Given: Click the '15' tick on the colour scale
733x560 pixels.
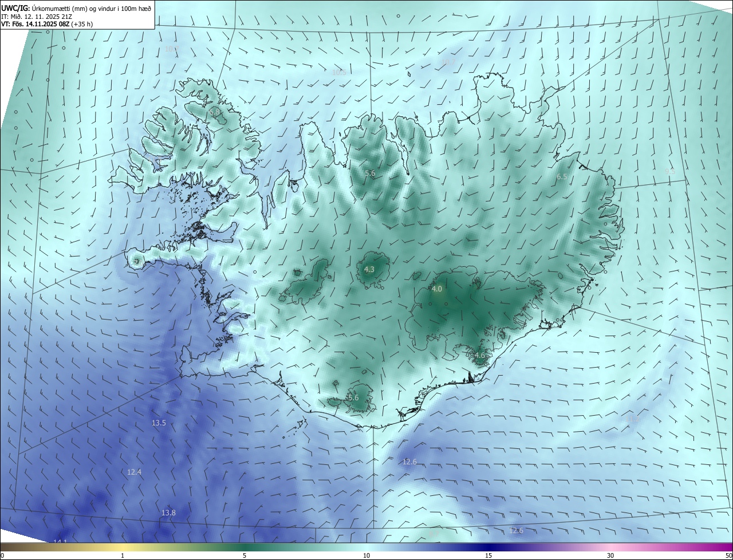Looking at the screenshot, I should (488, 555).
